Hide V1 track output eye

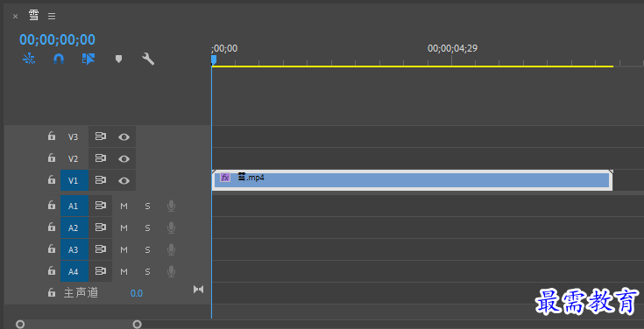124,180
